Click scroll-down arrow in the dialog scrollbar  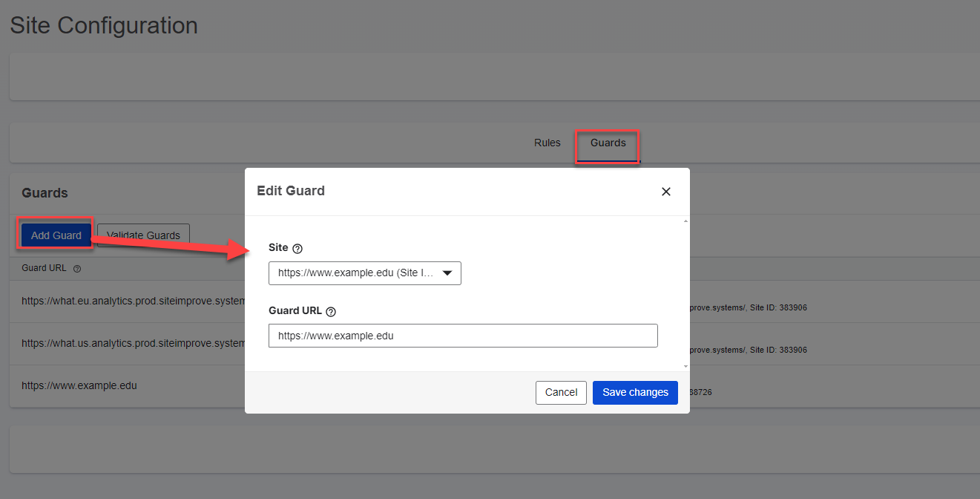[x=685, y=366]
